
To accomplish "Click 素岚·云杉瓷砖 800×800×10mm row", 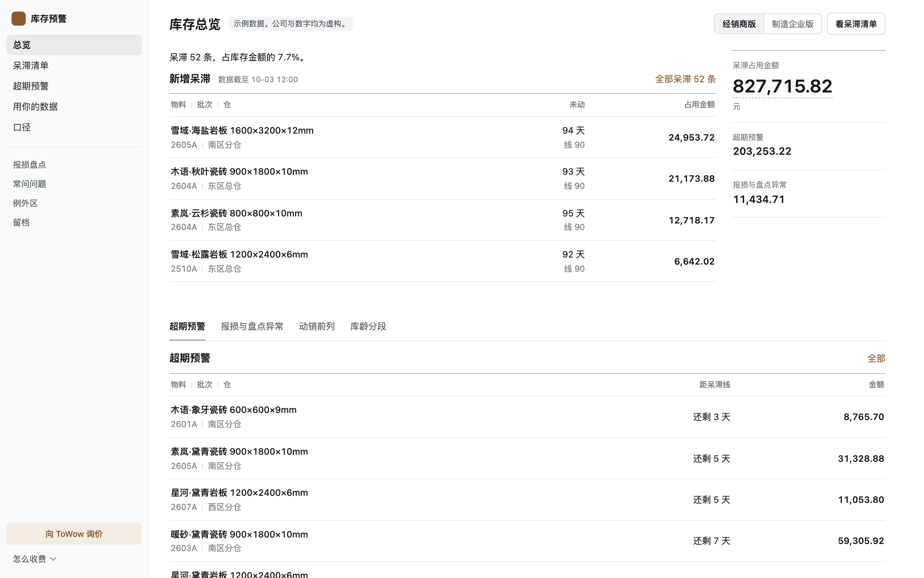I will 442,220.
